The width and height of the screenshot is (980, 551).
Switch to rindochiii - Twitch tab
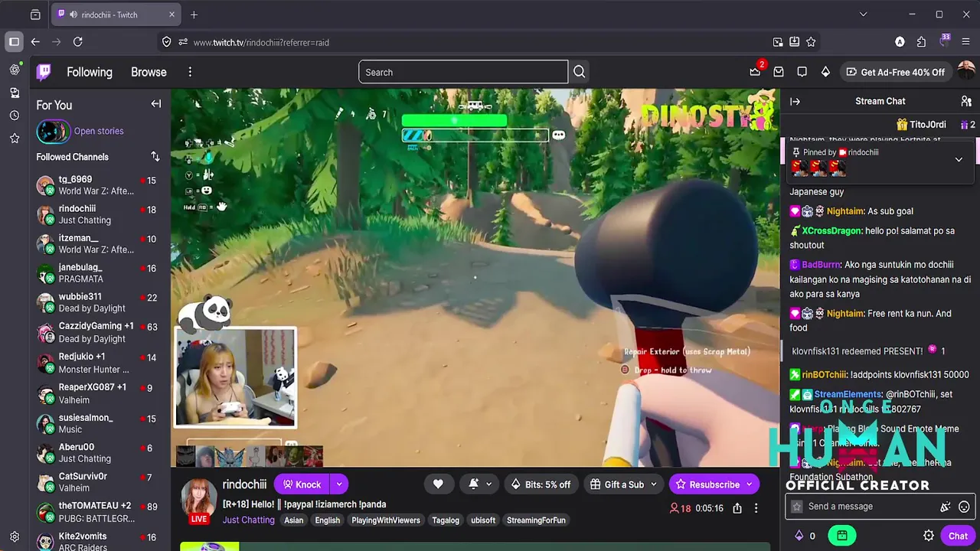point(116,15)
